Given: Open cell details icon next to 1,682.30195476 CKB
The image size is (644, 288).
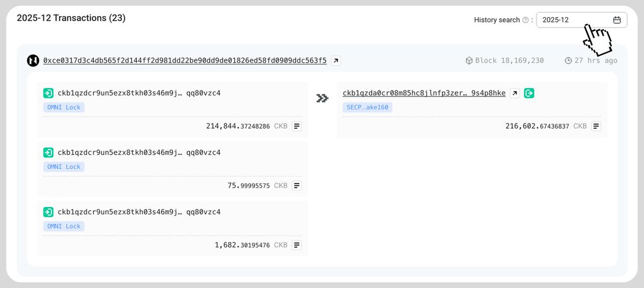Looking at the screenshot, I should (x=297, y=245).
